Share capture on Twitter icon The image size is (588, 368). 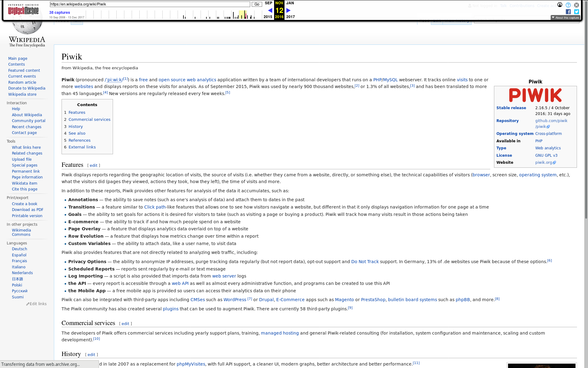pos(576,12)
